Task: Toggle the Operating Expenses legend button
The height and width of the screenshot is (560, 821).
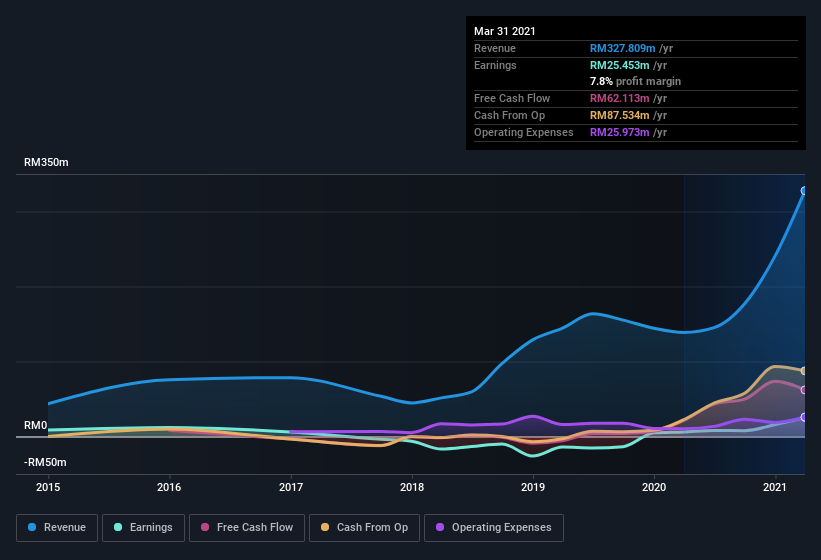Action: (494, 528)
